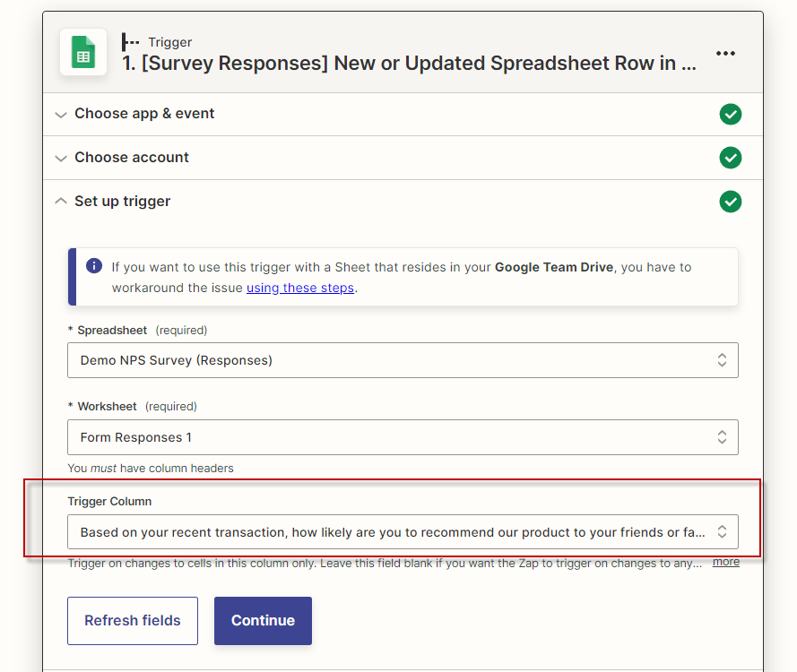
Task: Click the up-down arrows on the Worksheet field
Action: [722, 437]
